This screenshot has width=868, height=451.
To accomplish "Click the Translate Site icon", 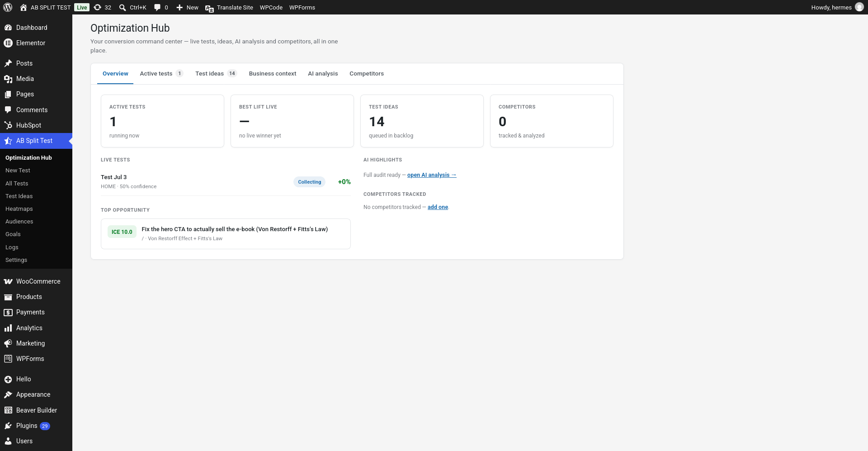I will [x=209, y=8].
